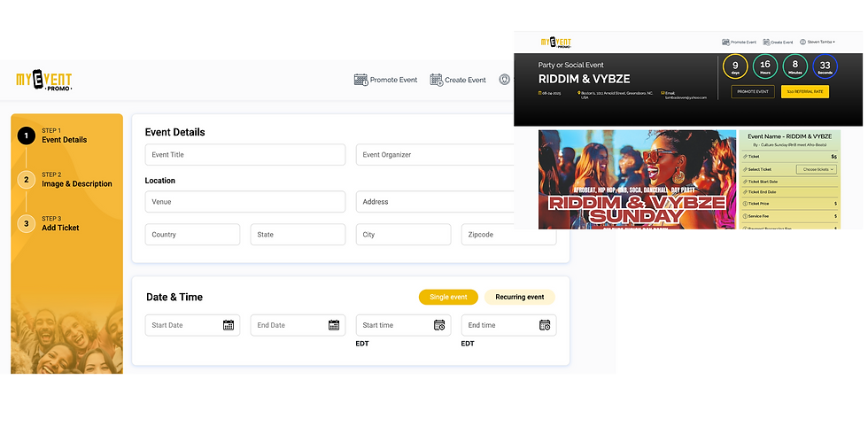This screenshot has height=434, width=868.
Task: Click the 16 Hours countdown circle
Action: 765,67
